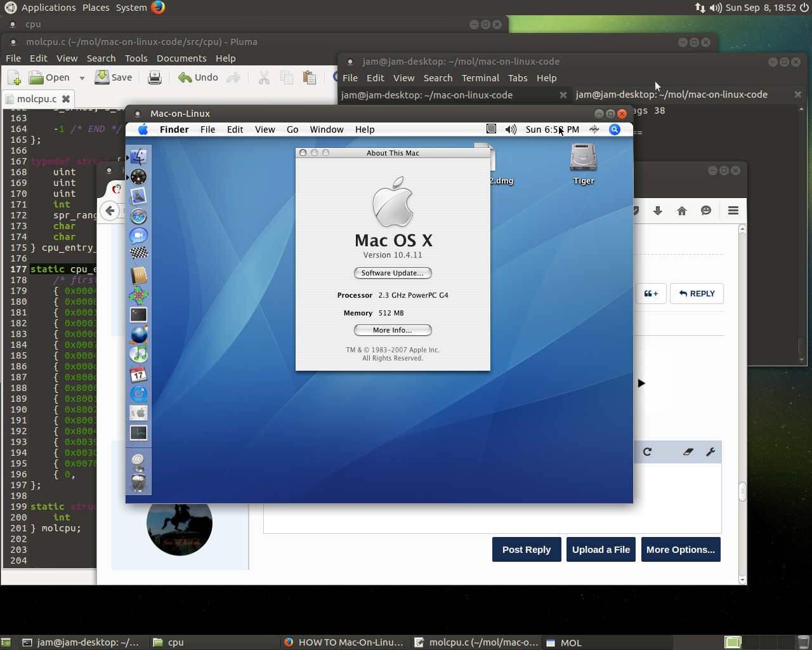Screen dimensions: 812x650
Task: Launch iTunes from the dock
Action: pyautogui.click(x=139, y=354)
